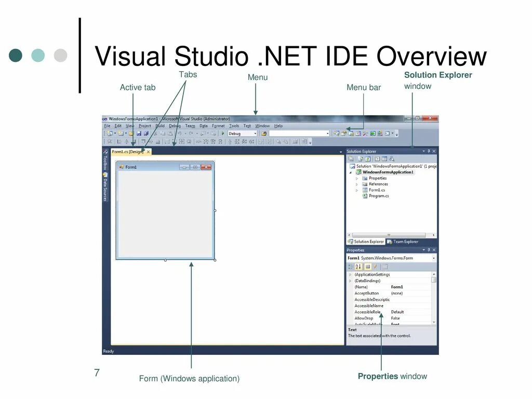This screenshot has height=399, width=532.
Task: Toggle Alphabetical sort in Properties window
Action: 358,267
